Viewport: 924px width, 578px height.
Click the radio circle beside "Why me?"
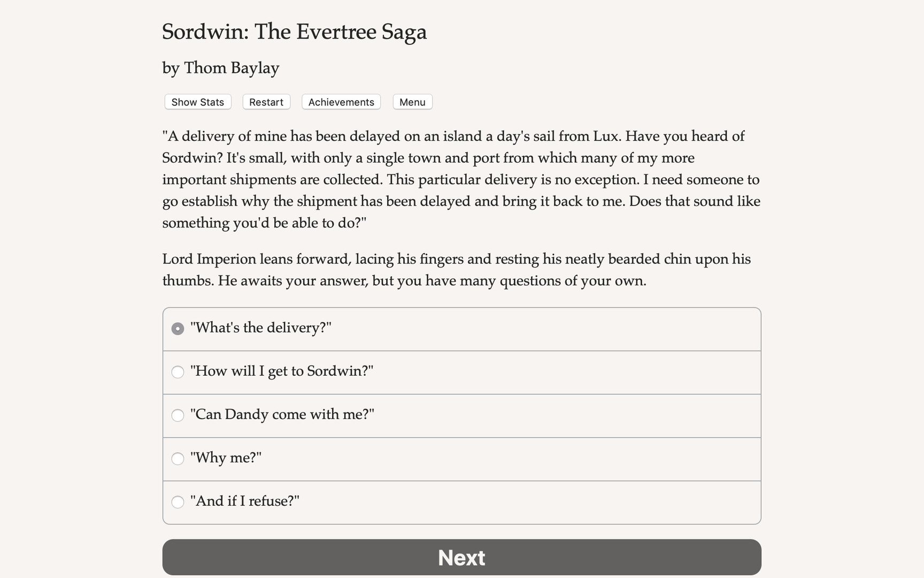(x=178, y=459)
